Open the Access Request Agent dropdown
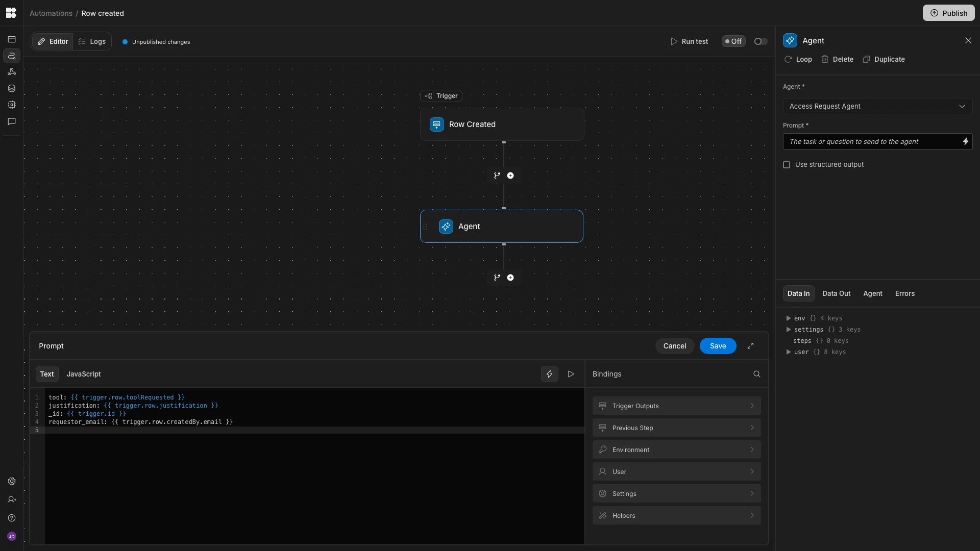The width and height of the screenshot is (980, 551). click(x=877, y=106)
